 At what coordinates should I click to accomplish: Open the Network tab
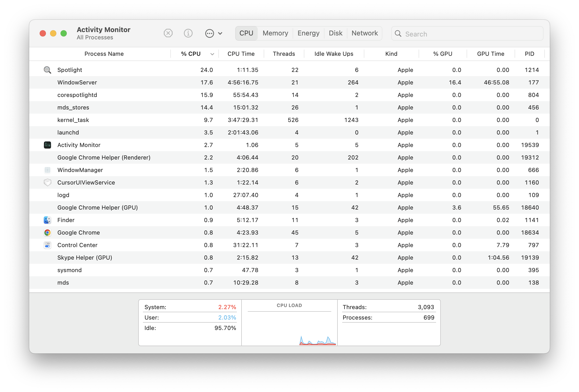click(364, 33)
